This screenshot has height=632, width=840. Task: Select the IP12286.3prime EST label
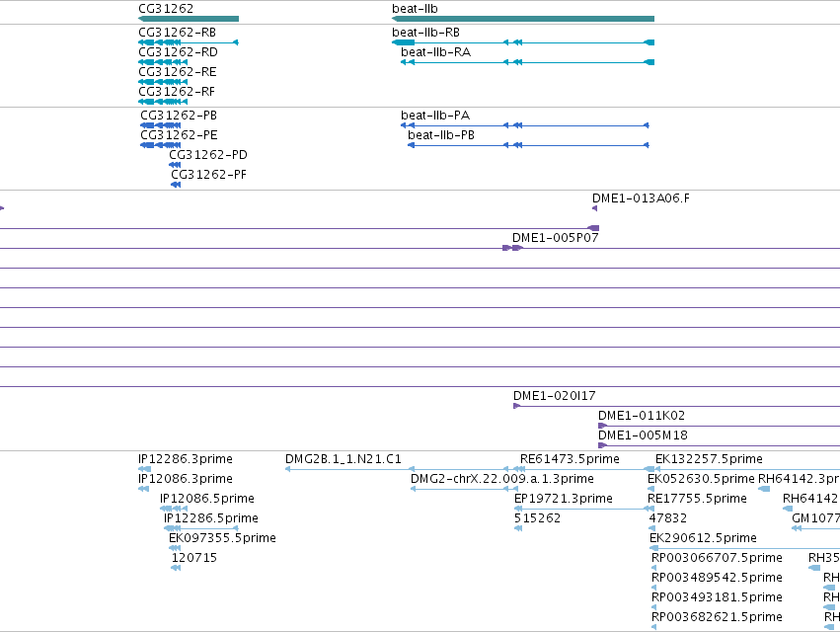click(186, 459)
